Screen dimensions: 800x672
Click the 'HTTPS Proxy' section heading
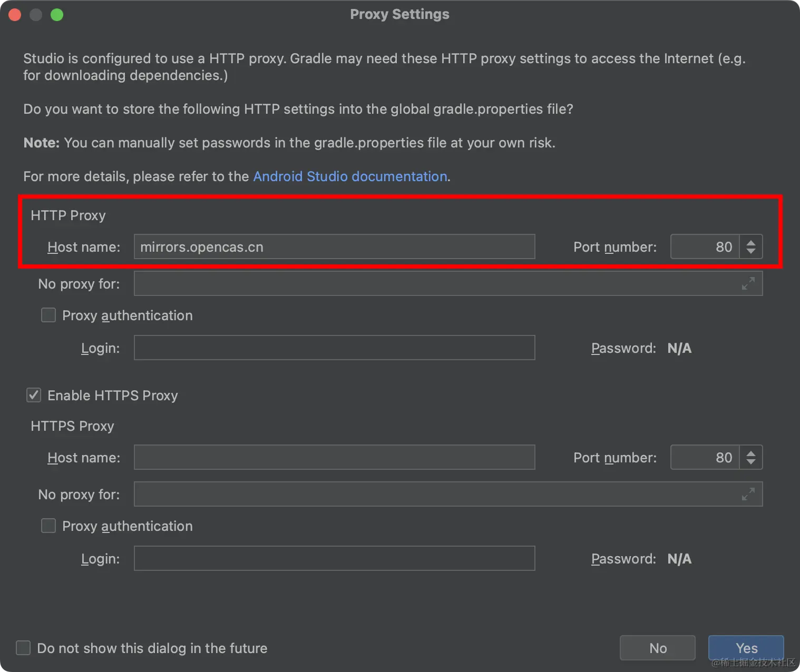click(72, 426)
